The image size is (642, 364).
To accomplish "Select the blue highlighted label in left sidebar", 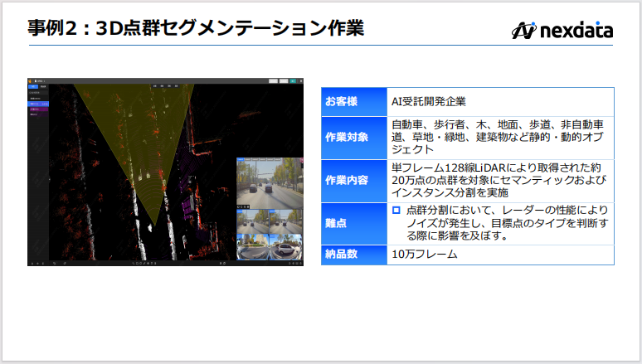I will 36,104.
